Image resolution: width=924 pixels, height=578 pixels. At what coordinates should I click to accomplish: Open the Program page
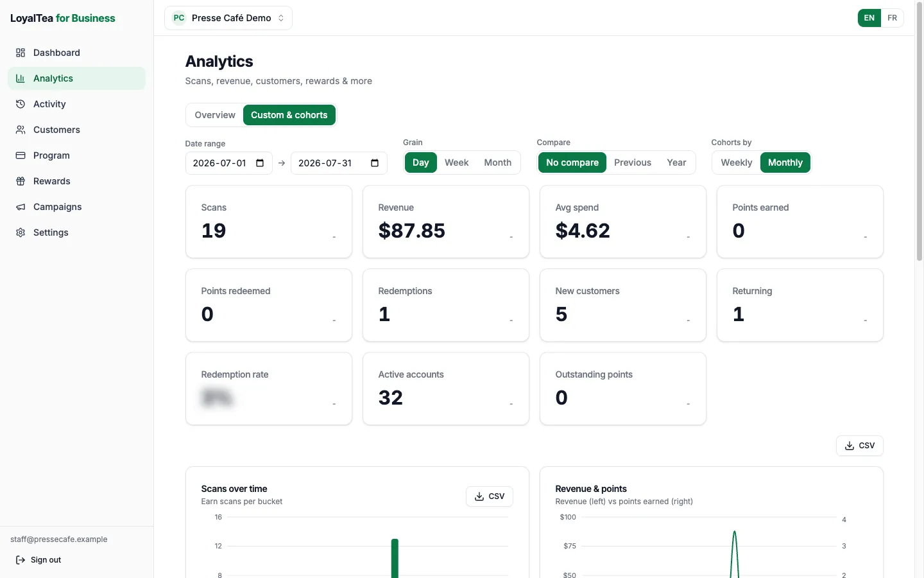coord(77,155)
